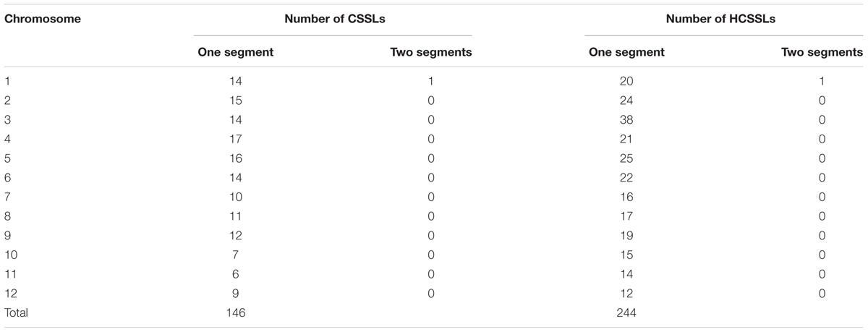Click Two segments subheader under CSSLs

coord(432,53)
